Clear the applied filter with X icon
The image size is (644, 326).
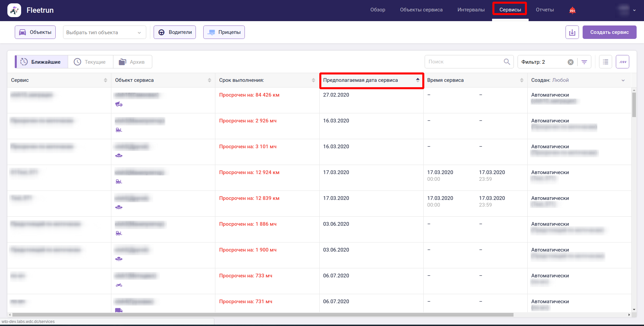570,62
